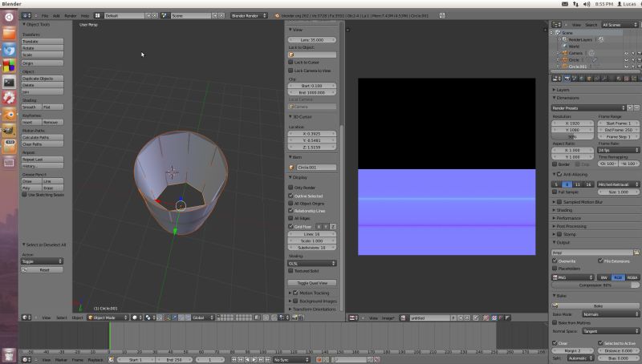Click the 3D viewport editor type icon
642x364 pixels.
(26, 317)
